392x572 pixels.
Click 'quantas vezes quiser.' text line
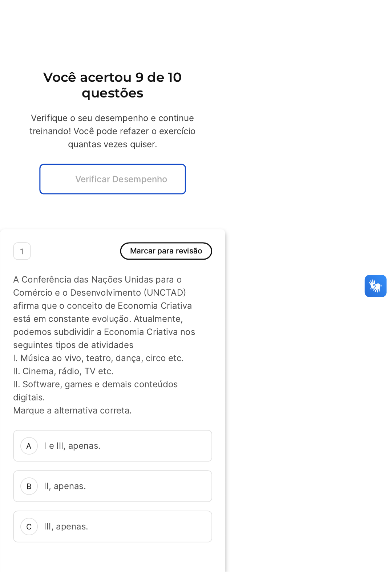(112, 144)
